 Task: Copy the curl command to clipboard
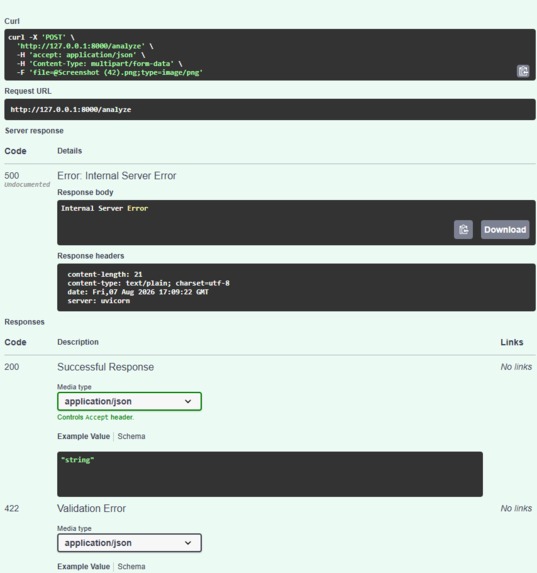click(x=523, y=71)
